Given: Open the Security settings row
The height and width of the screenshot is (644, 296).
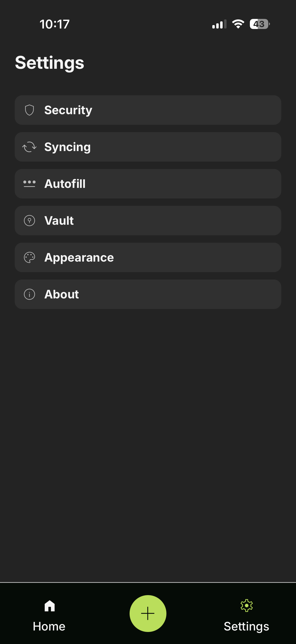Looking at the screenshot, I should tap(148, 110).
